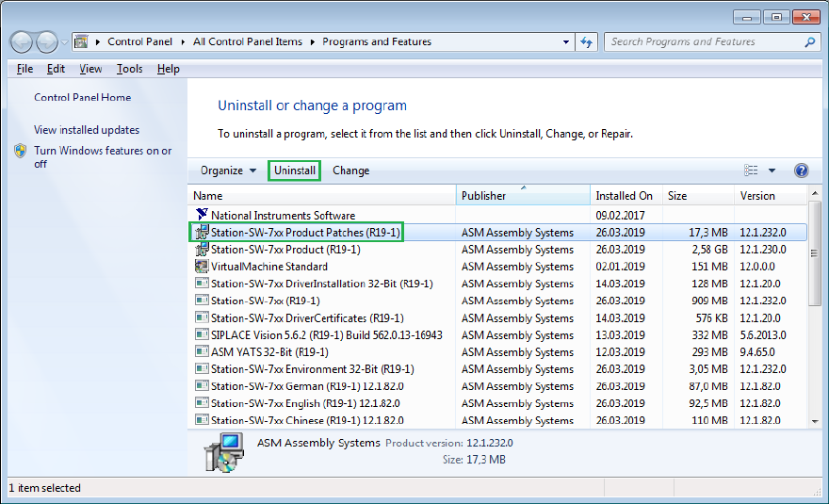Screen dimensions: 829x504
Task: Click Station-SW-7xx DriverCertificates icon
Action: (202, 317)
